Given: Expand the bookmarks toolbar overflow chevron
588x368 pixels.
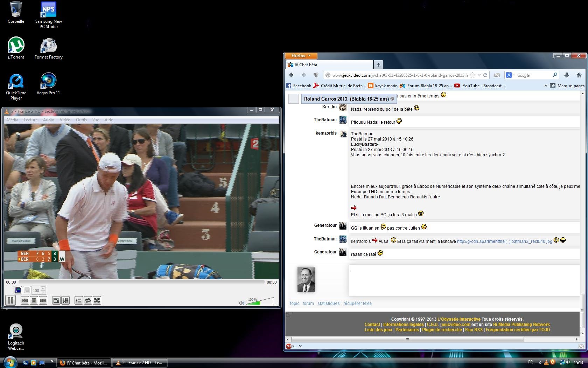Looking at the screenshot, I should (x=545, y=86).
